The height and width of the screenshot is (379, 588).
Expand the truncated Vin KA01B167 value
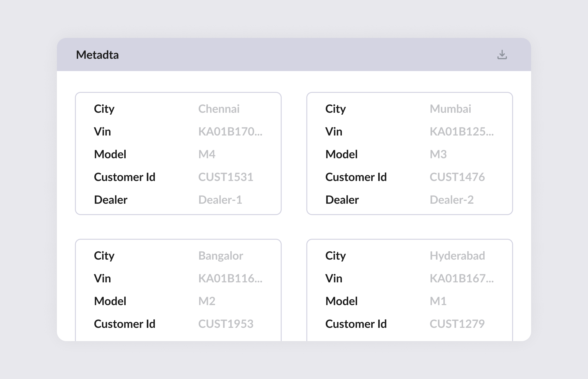coord(461,278)
